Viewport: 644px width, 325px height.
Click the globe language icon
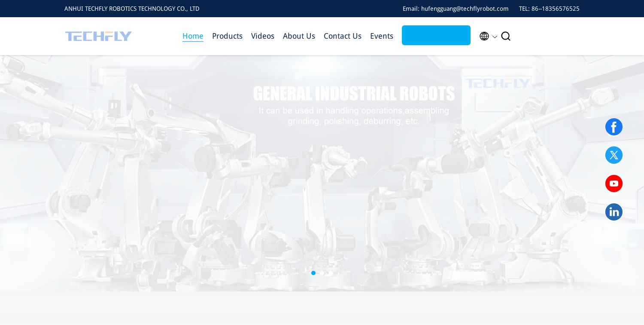pyautogui.click(x=484, y=36)
